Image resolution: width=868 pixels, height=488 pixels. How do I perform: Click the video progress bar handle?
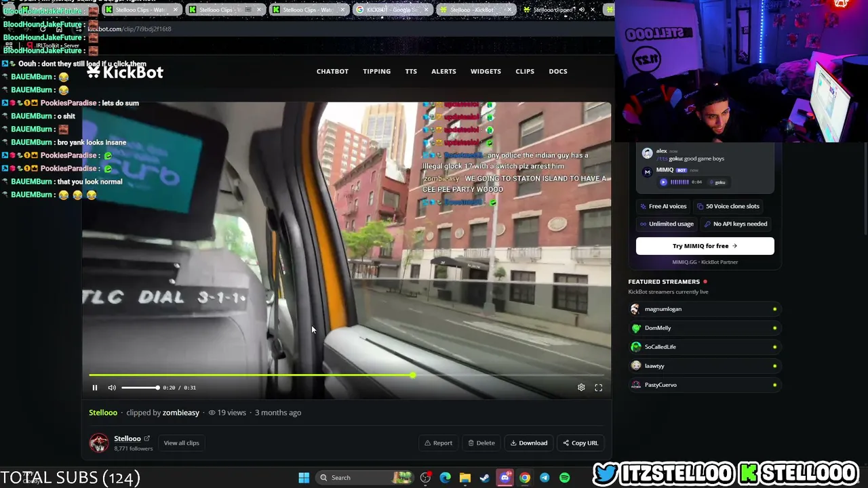pos(412,375)
